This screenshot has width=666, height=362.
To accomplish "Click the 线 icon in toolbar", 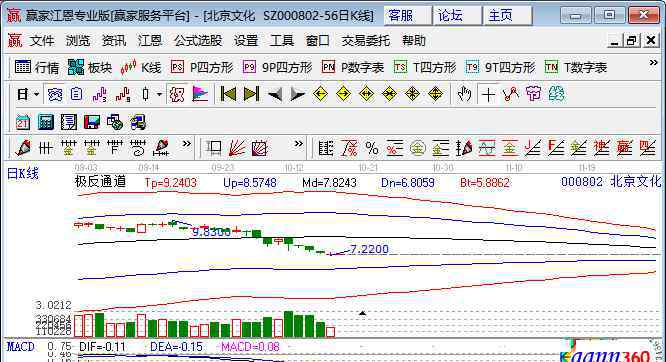I will pos(557,94).
